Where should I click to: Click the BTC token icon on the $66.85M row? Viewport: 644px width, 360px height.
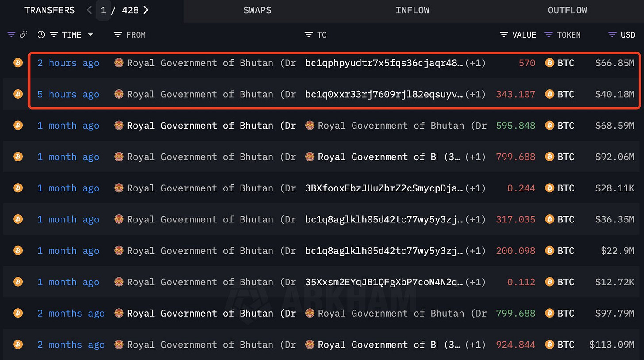click(549, 63)
